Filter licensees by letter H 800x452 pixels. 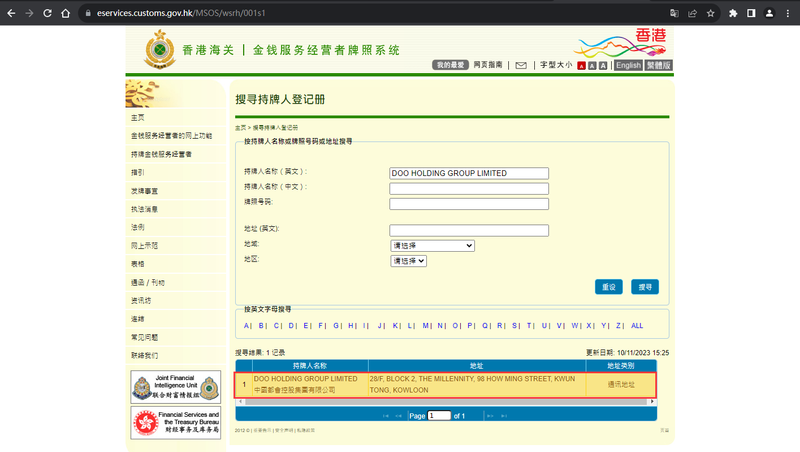351,325
